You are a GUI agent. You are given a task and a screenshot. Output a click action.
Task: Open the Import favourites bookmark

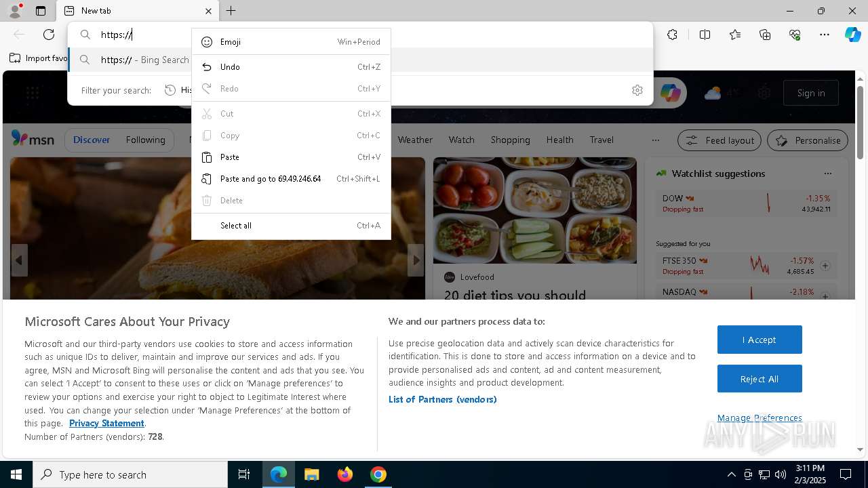tap(39, 58)
